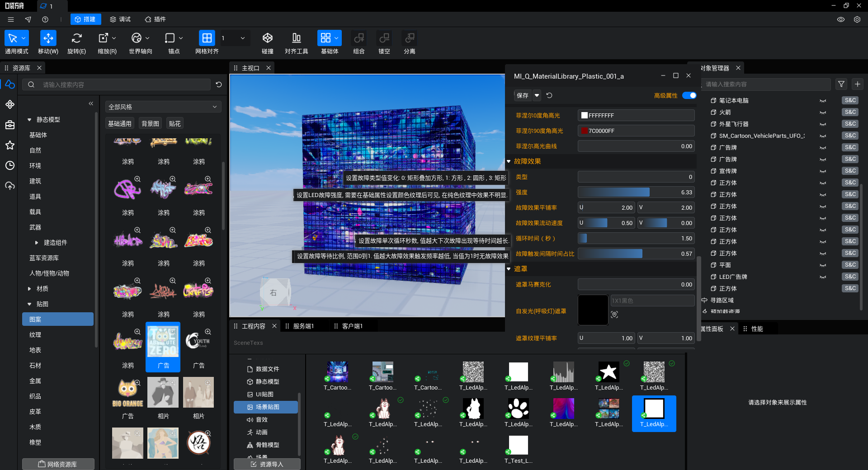This screenshot has width=868, height=470.
Task: Open the 保存 save options dropdown arrow
Action: 537,95
